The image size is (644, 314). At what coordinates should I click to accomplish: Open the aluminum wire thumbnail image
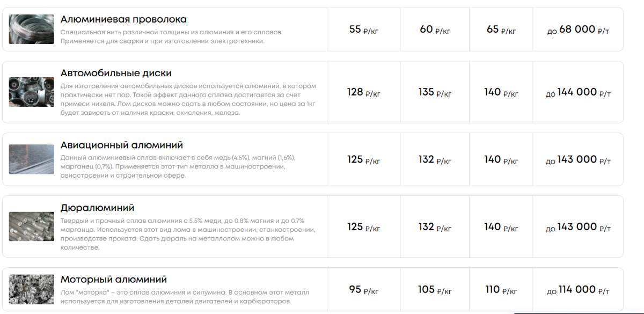[x=32, y=29]
